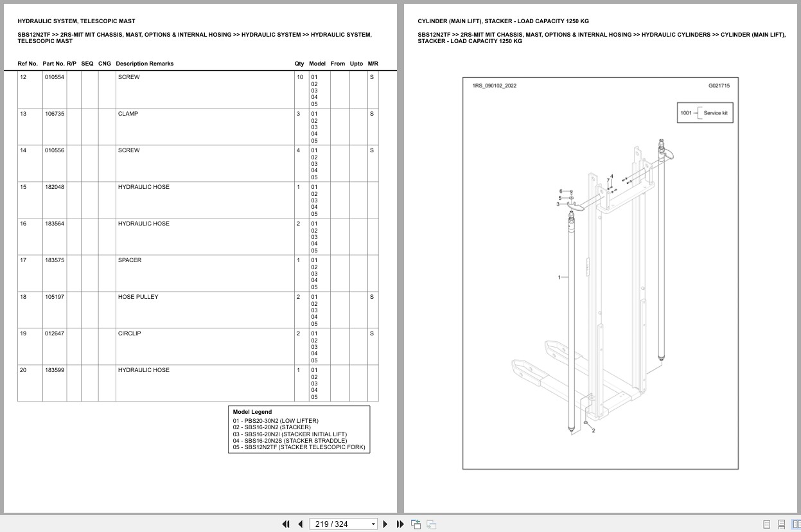
Task: Click part number 012647
Action: tap(54, 333)
